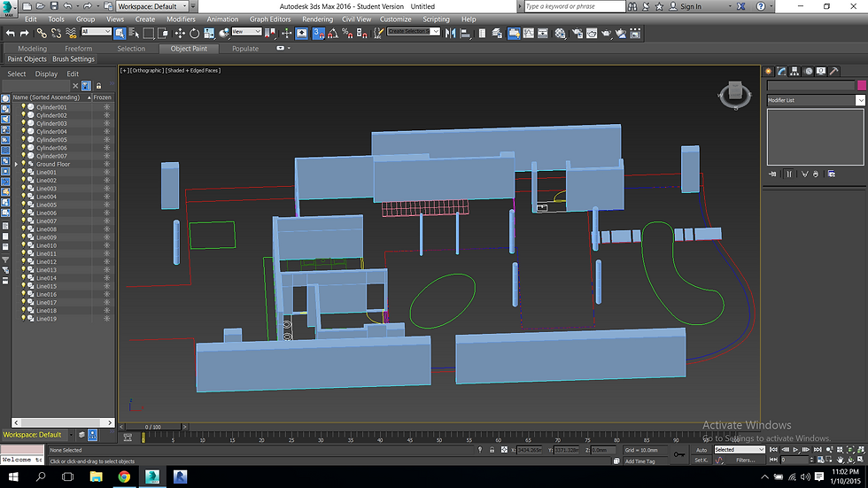This screenshot has height=488, width=868.
Task: Open Render Setup teapot icon
Action: pyautogui.click(x=577, y=33)
